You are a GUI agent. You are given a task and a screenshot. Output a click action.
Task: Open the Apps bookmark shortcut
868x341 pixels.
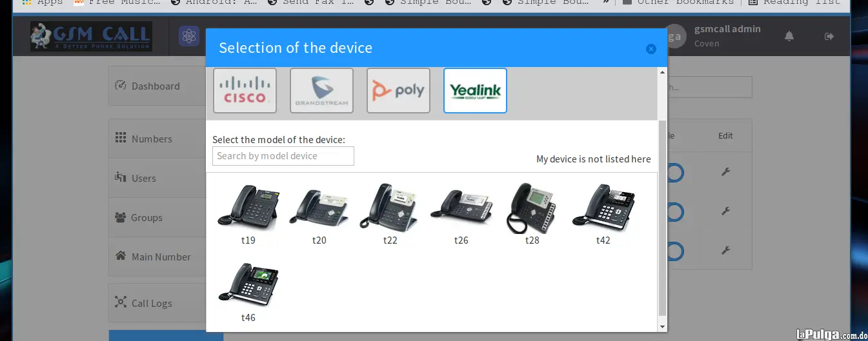(x=43, y=3)
